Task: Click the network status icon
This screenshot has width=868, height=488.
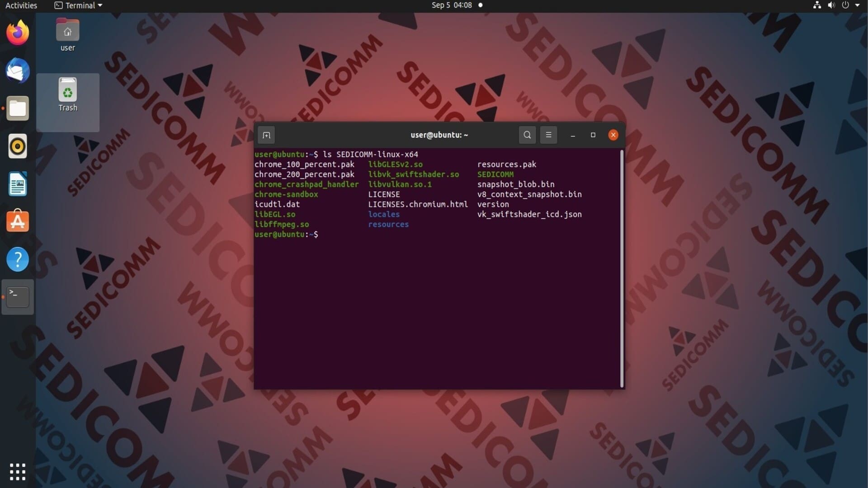Action: (817, 5)
